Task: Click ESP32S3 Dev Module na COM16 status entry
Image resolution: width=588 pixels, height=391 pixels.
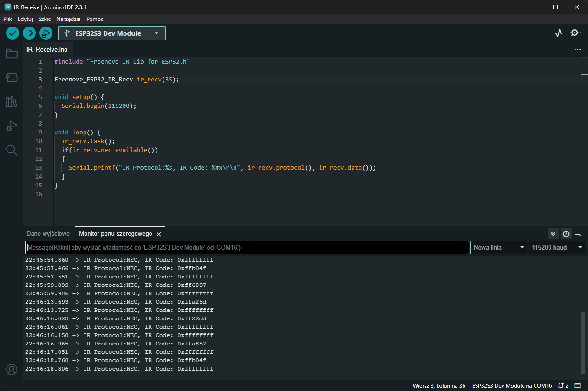Action: (x=512, y=385)
